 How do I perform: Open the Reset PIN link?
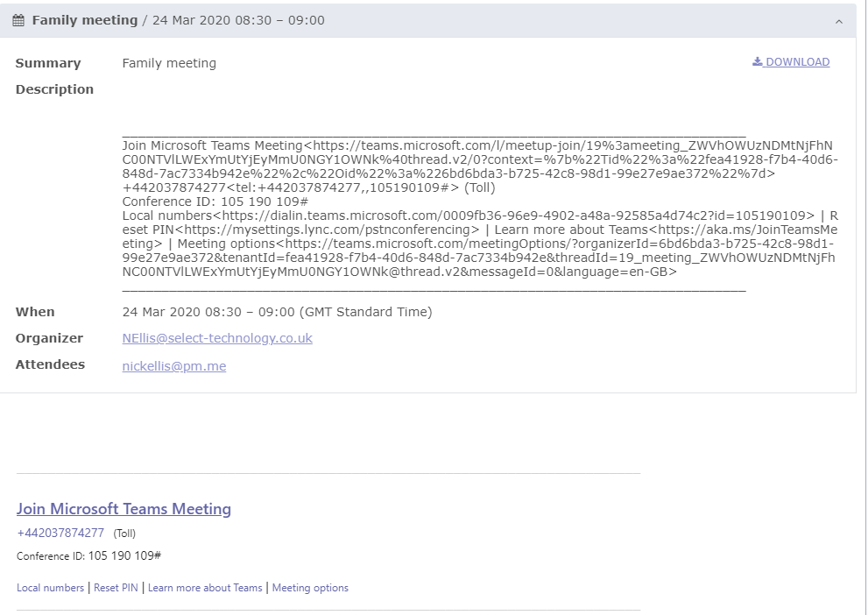tap(116, 588)
